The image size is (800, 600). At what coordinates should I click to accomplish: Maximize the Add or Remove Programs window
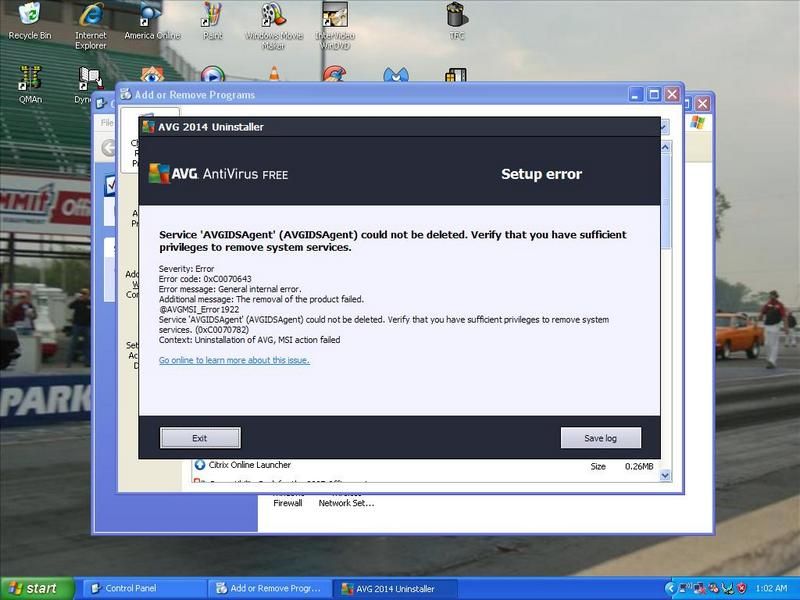[654, 94]
